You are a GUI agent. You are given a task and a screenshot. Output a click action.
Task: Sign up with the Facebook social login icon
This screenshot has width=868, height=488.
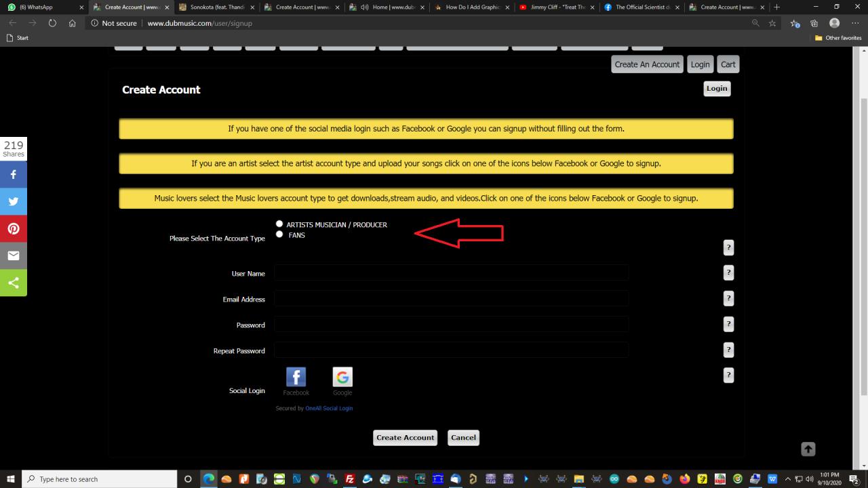tap(296, 377)
